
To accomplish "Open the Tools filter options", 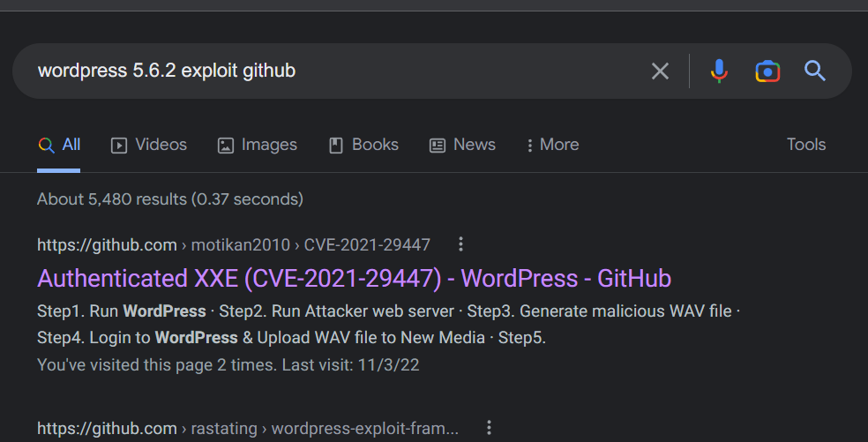I will click(x=806, y=145).
